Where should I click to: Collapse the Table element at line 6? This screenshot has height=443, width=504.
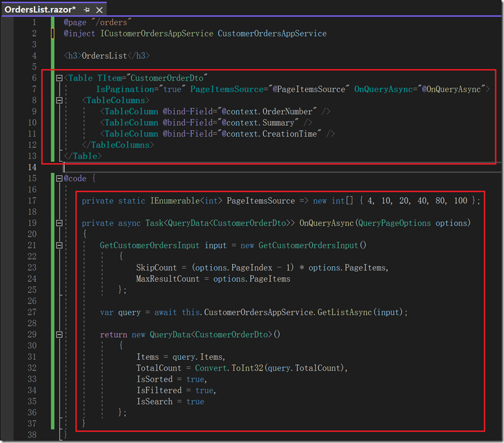pyautogui.click(x=59, y=78)
